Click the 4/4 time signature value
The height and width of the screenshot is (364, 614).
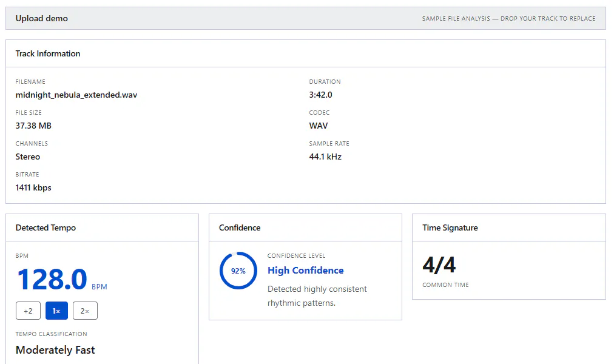click(439, 265)
